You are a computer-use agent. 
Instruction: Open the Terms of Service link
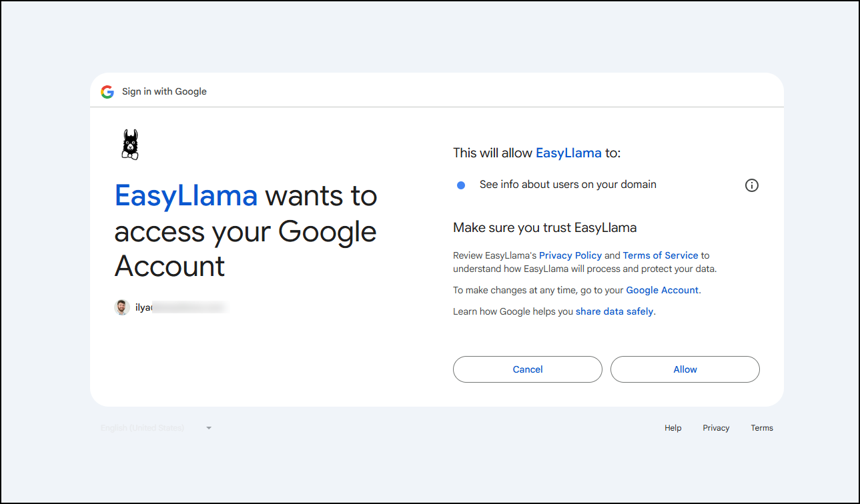660,255
